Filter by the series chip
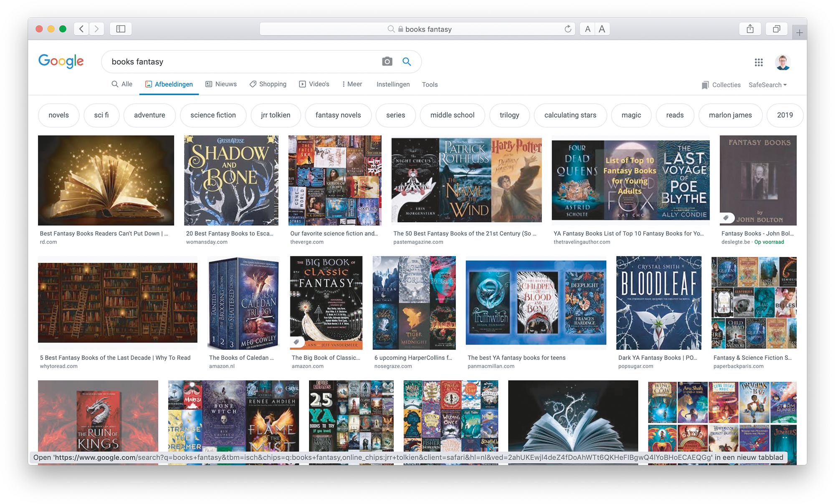The height and width of the screenshot is (504, 835). (x=396, y=115)
